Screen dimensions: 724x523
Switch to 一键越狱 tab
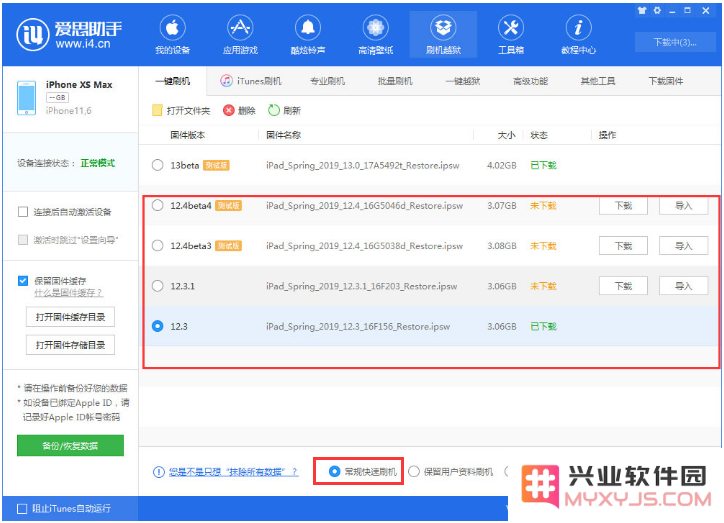463,81
